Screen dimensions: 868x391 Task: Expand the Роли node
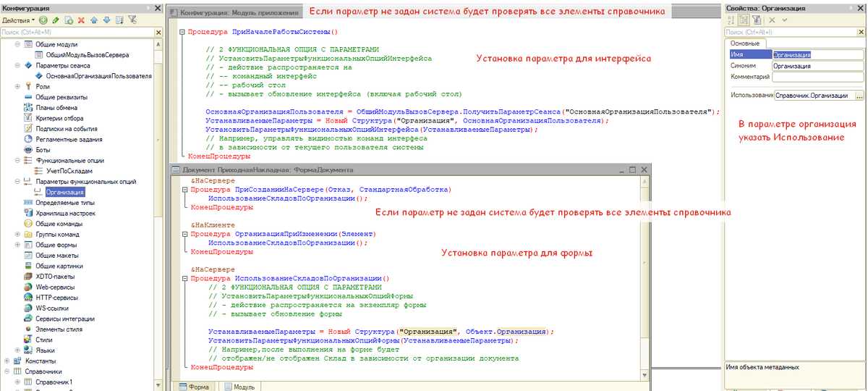17,86
